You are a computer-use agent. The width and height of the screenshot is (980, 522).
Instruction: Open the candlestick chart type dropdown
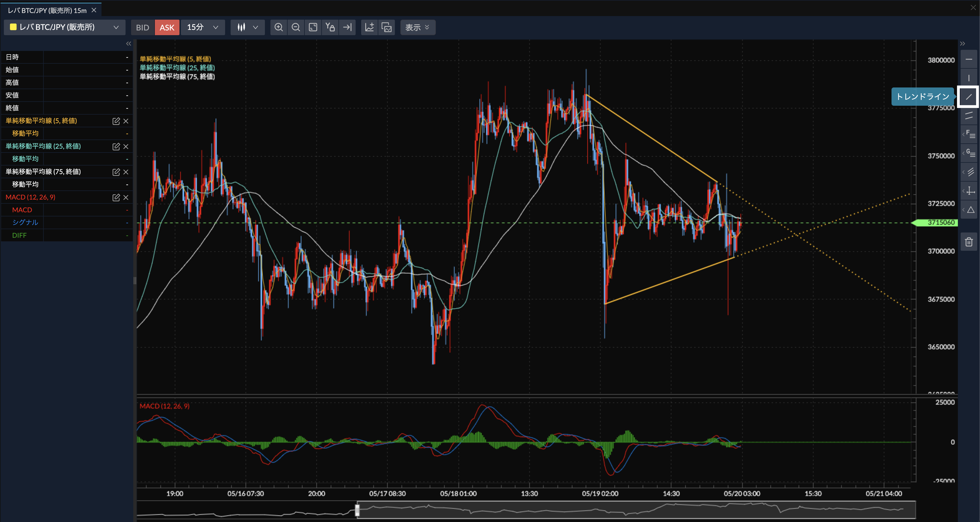click(248, 27)
